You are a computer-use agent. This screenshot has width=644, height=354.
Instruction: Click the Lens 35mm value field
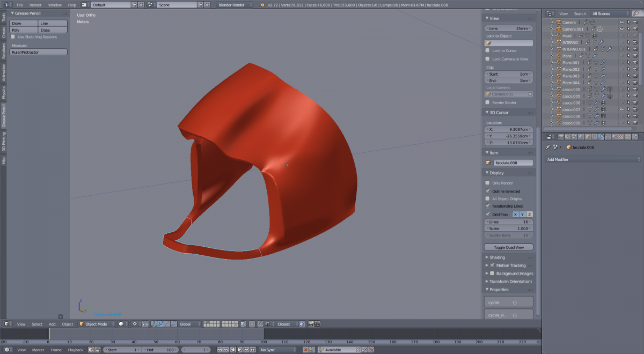[508, 28]
